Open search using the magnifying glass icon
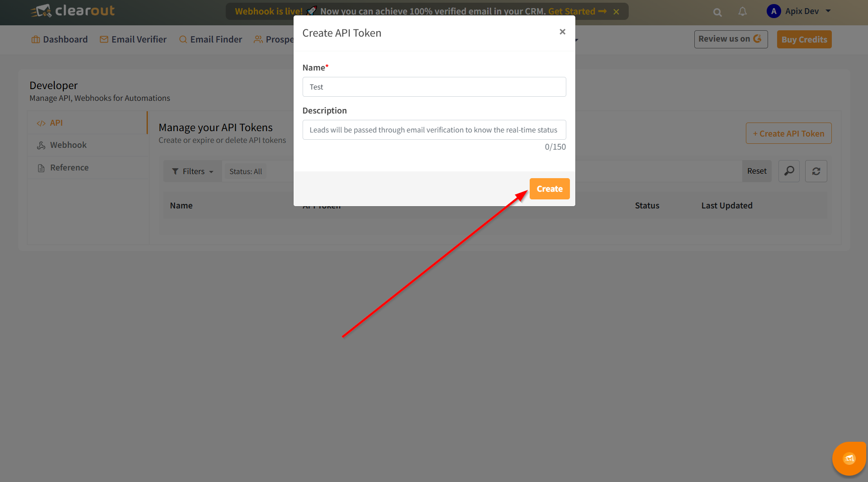The width and height of the screenshot is (868, 482). pyautogui.click(x=717, y=12)
